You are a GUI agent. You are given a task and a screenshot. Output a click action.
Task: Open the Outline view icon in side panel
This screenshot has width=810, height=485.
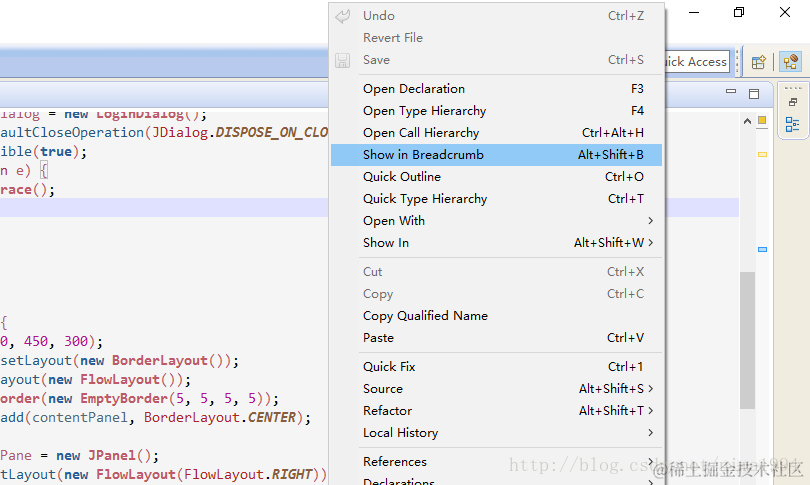pos(792,124)
